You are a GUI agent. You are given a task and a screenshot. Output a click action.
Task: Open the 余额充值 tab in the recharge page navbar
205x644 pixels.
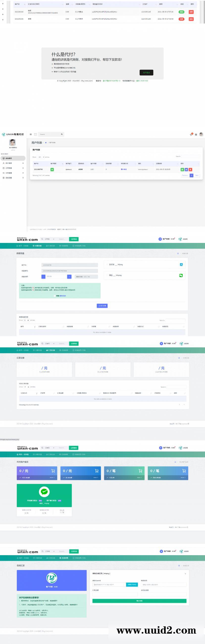[37, 245]
